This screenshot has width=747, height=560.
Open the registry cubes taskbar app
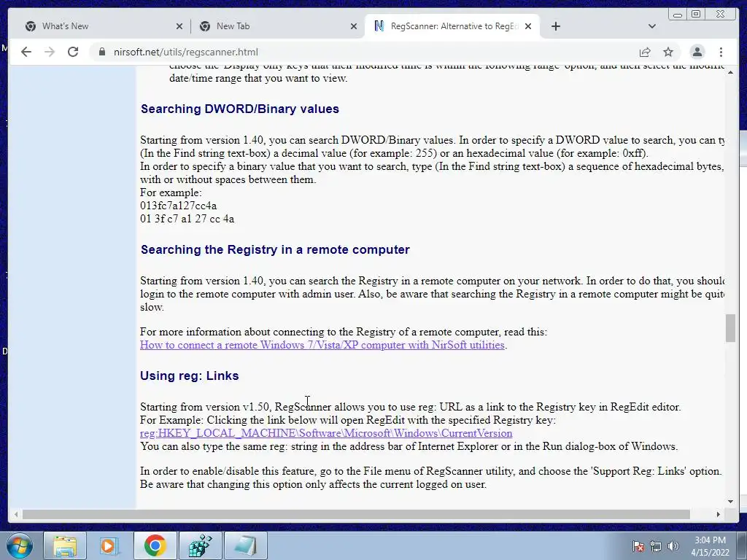200,545
